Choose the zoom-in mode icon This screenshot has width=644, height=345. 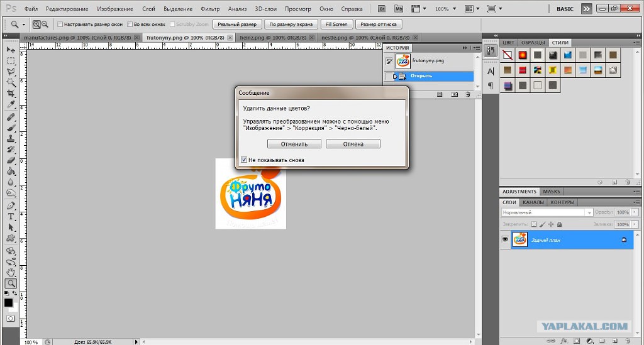click(36, 25)
